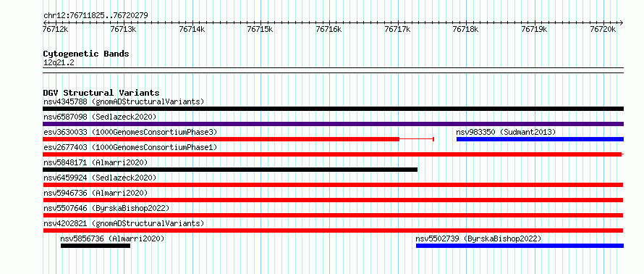
Task: Click the red nsv5507646 variant bar
Action: pyautogui.click(x=333, y=215)
